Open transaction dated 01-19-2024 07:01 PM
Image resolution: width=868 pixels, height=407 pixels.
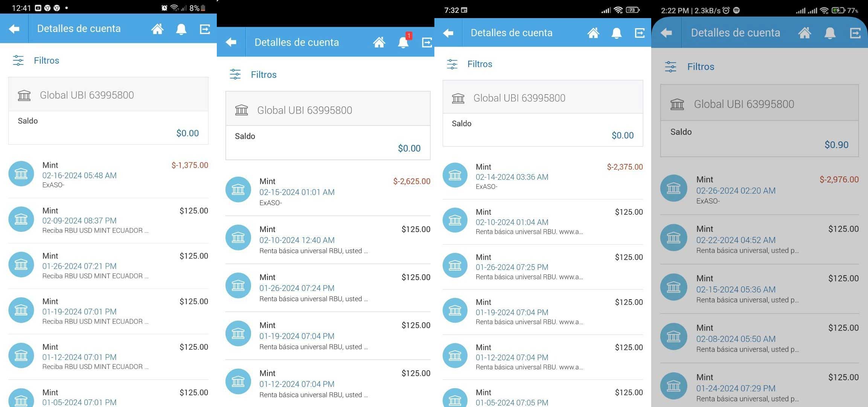108,311
